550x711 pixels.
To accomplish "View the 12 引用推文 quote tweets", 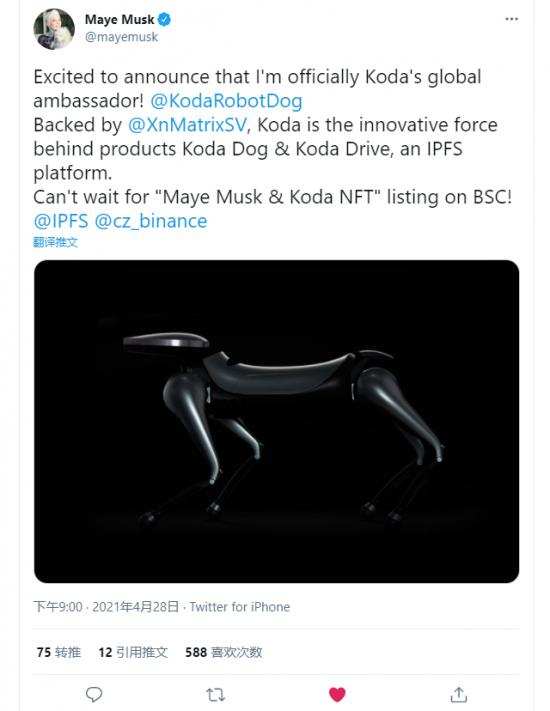I will 133,652.
